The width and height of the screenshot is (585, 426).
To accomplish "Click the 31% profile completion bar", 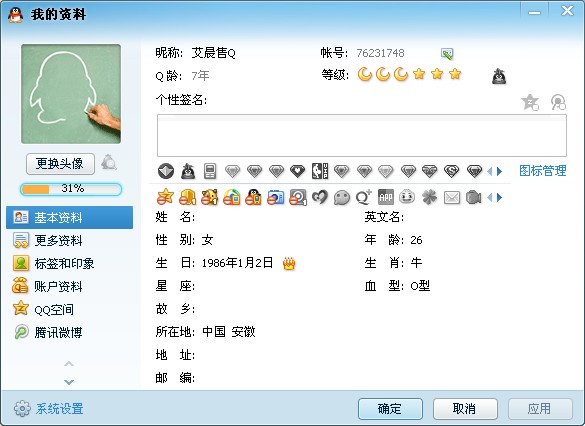I will pyautogui.click(x=71, y=189).
